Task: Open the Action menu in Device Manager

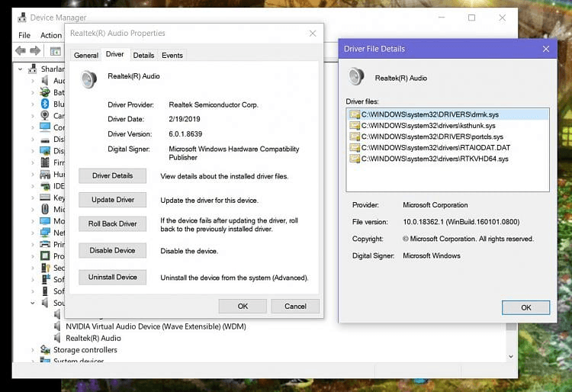Action: [51, 35]
